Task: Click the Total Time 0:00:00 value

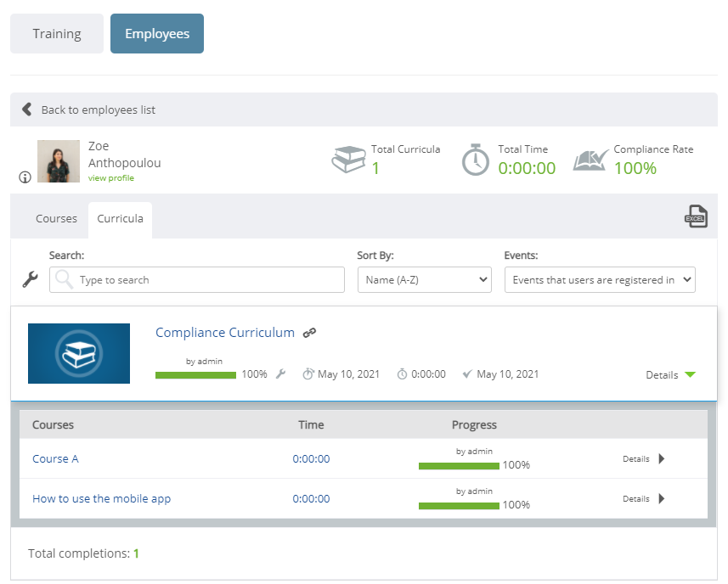Action: (527, 168)
